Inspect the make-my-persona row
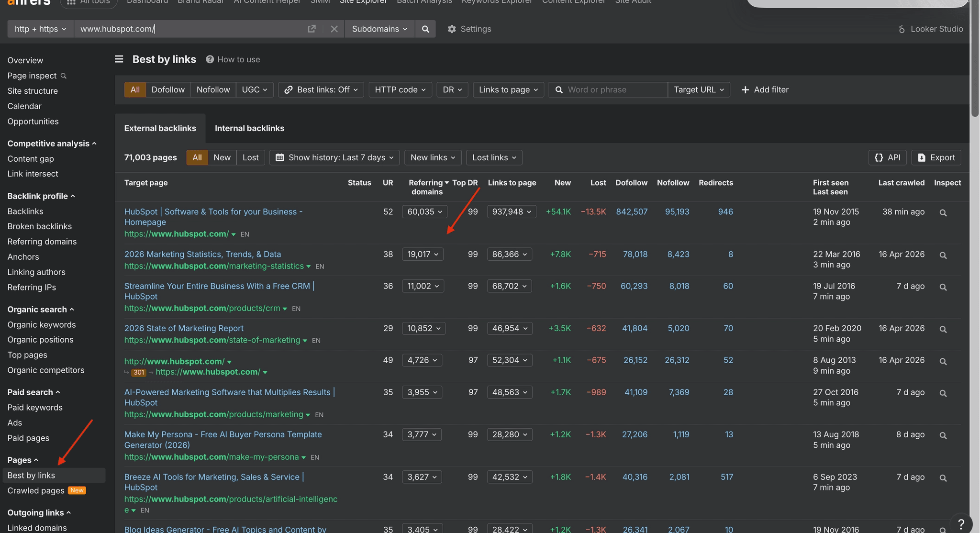This screenshot has height=533, width=980. coord(943,435)
